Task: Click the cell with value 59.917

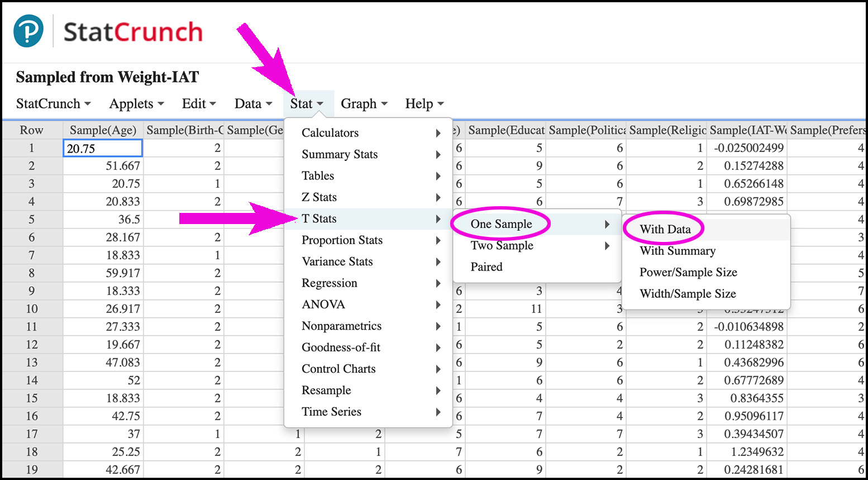Action: click(103, 273)
